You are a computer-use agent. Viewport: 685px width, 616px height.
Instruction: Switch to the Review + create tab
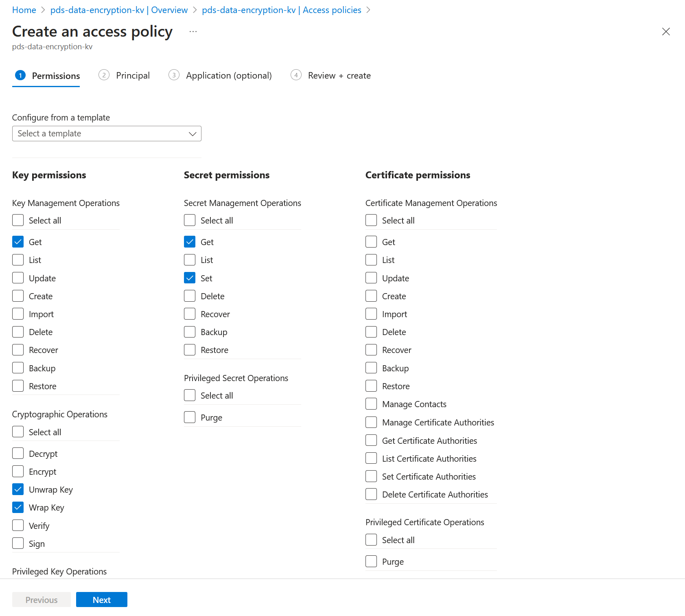click(x=339, y=75)
